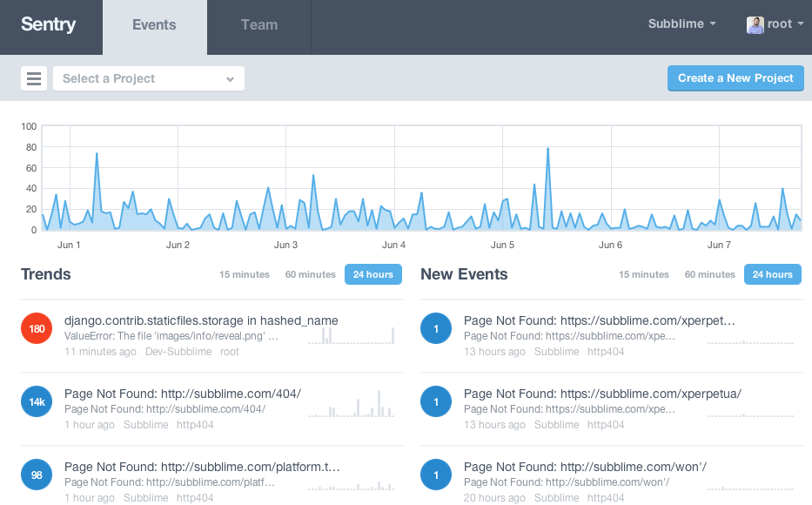
Task: Open the Subblime team dropdown
Action: (x=681, y=24)
